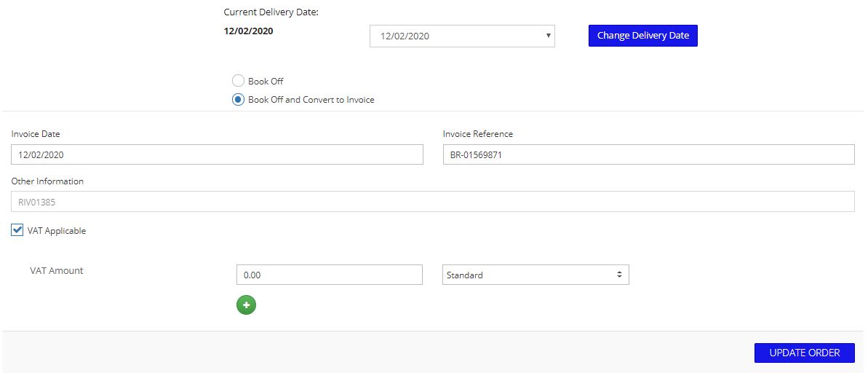Focus the Invoice Date field
The image size is (868, 373).
point(217,154)
